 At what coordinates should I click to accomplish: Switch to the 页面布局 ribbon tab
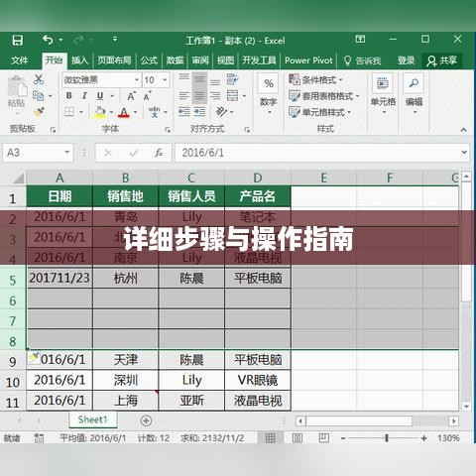tap(114, 60)
